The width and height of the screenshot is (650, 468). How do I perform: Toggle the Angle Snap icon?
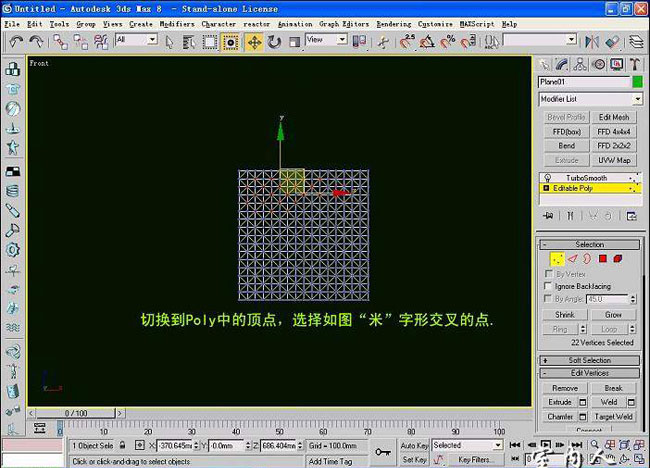(x=427, y=41)
